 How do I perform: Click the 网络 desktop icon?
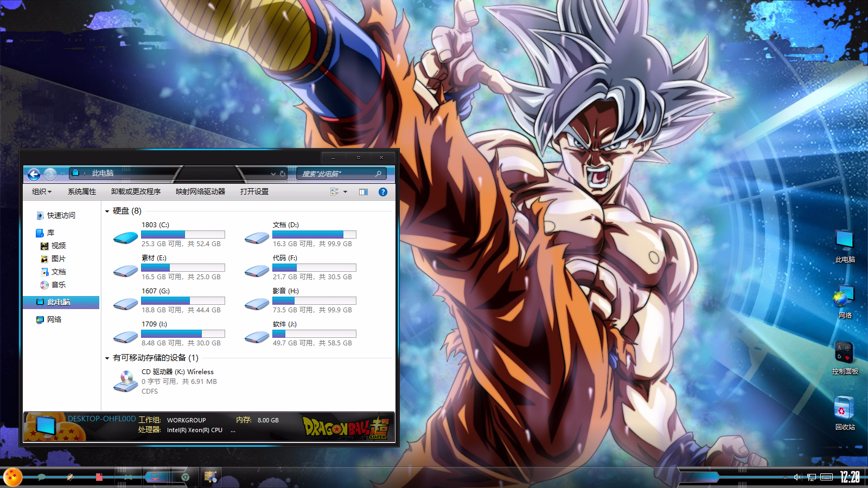845,302
